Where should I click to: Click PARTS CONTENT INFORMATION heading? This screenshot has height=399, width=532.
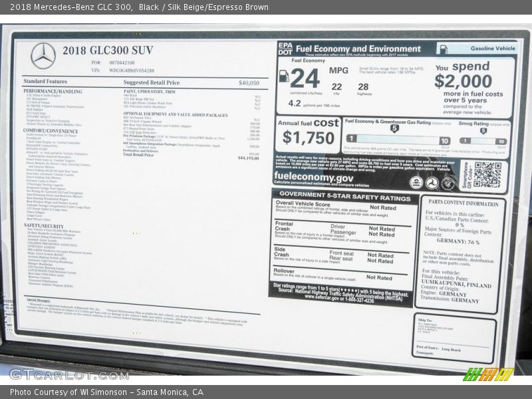463,203
